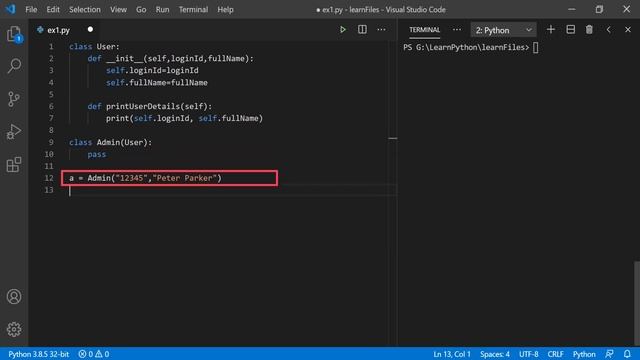Click the editor overview ruler marker
The image size is (640, 360).
(393, 138)
